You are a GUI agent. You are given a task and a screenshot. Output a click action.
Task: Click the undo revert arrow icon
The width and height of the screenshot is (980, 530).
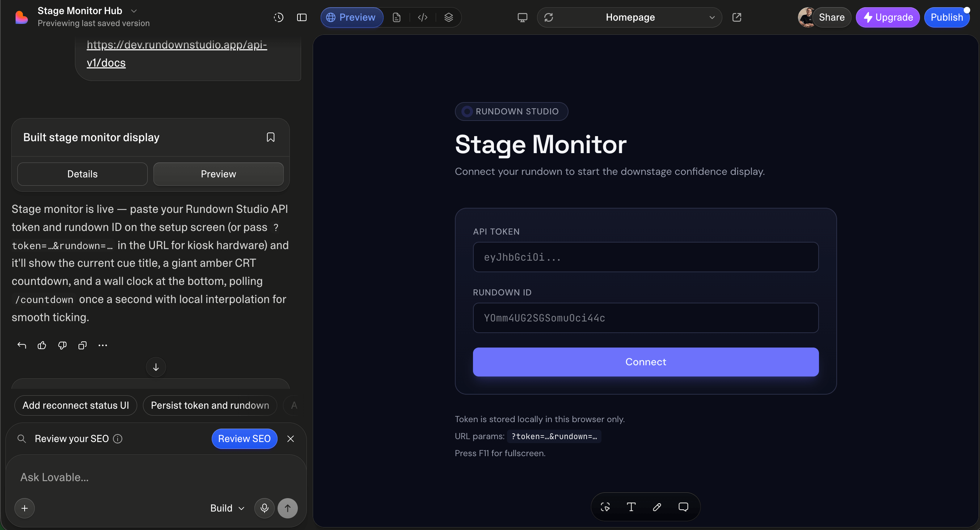point(22,345)
